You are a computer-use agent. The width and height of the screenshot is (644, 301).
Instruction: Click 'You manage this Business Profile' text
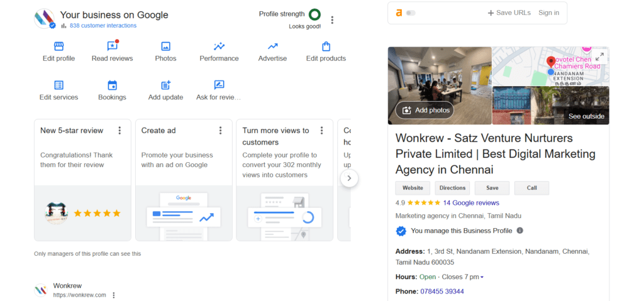462,231
